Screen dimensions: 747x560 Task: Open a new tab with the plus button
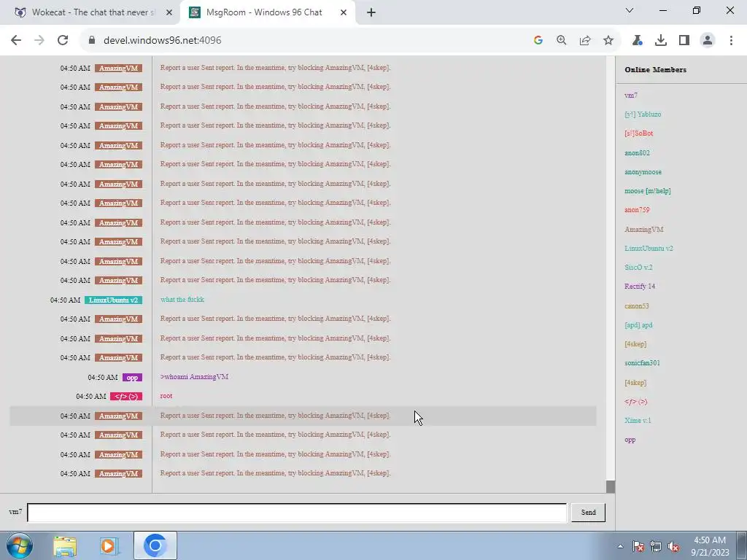[371, 12]
